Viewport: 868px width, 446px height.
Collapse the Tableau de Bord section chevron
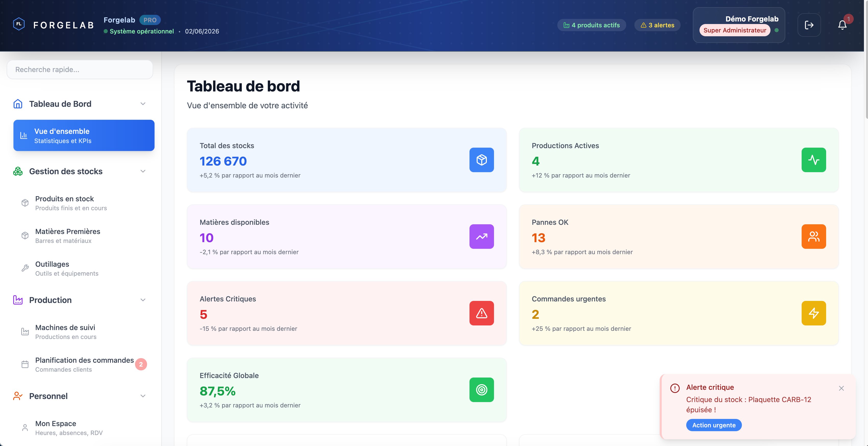(x=143, y=104)
